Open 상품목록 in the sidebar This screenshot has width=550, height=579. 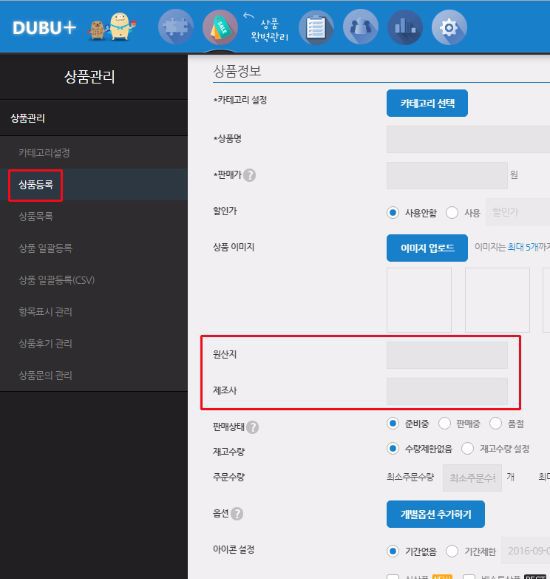(x=36, y=216)
